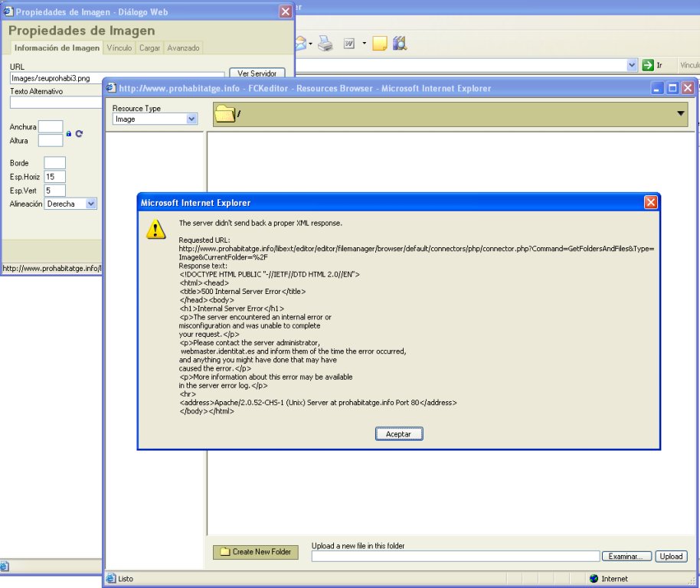Click the warning icon in error dialog
Image resolution: width=700 pixels, height=588 pixels.
(155, 230)
